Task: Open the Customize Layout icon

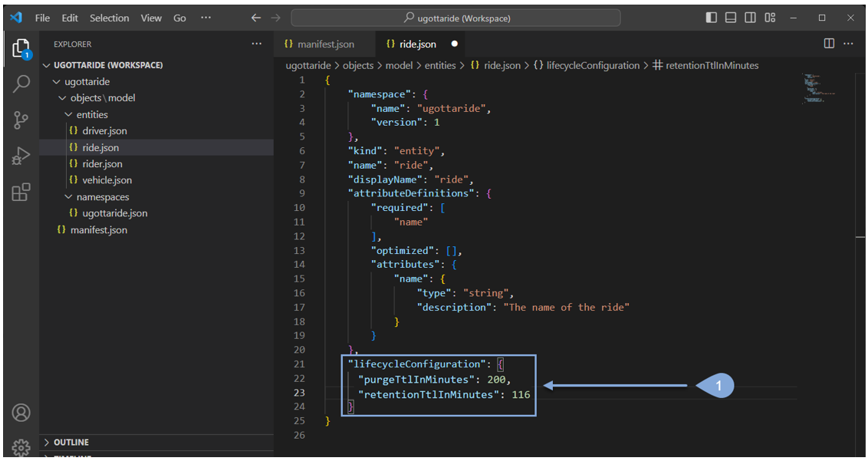Action: 771,18
